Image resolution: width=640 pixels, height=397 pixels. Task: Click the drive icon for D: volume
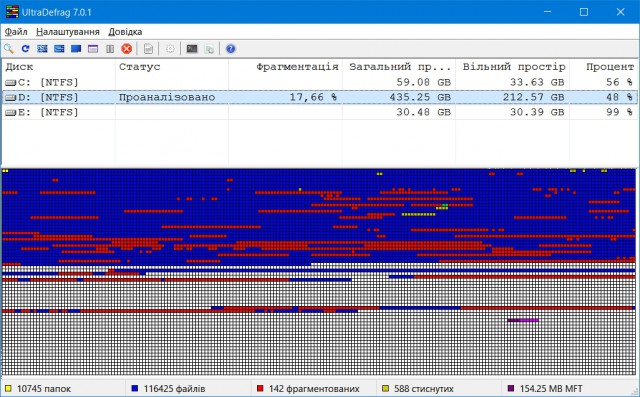pyautogui.click(x=11, y=98)
